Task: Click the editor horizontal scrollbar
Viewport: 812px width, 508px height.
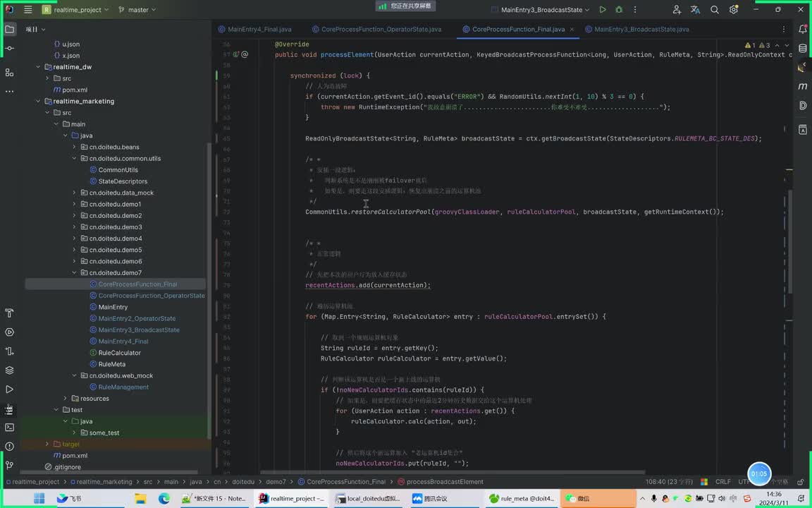Action: (453, 472)
